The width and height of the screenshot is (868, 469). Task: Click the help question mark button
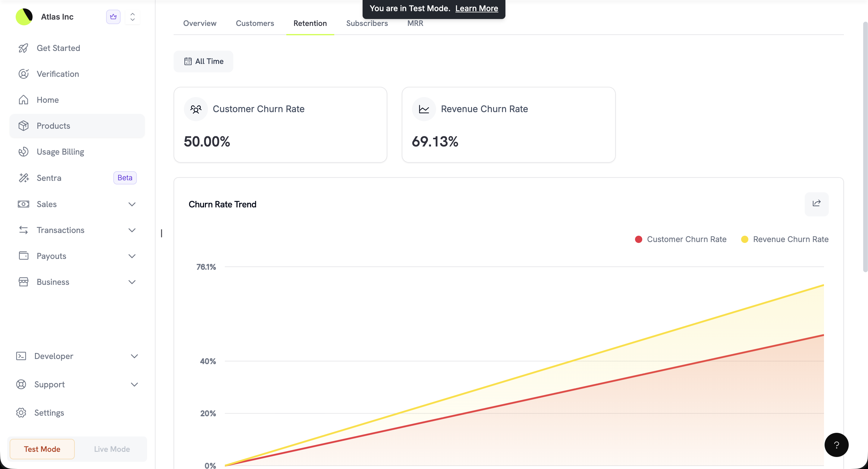837,445
